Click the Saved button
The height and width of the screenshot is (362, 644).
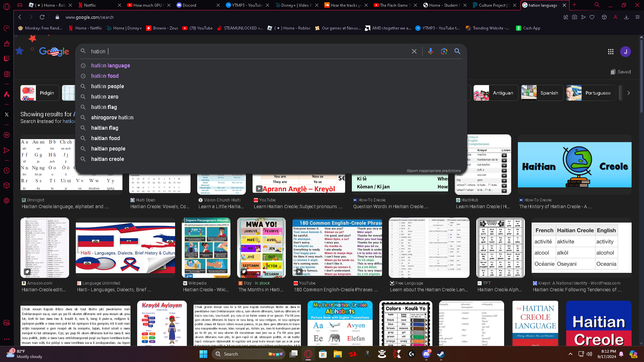621,72
